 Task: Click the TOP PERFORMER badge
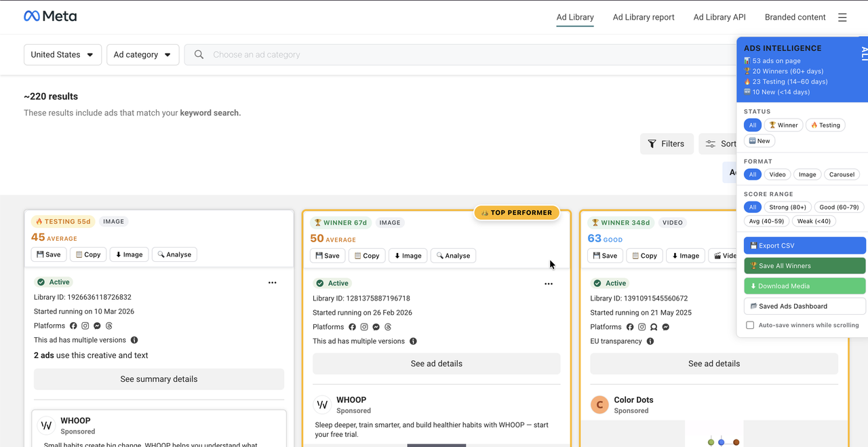517,212
